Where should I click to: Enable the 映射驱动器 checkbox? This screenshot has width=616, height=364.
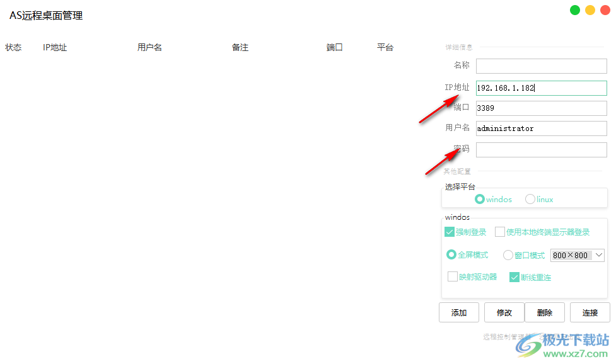pos(453,276)
